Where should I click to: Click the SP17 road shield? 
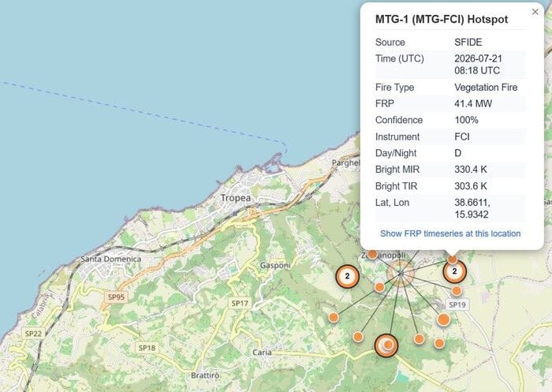point(240,303)
